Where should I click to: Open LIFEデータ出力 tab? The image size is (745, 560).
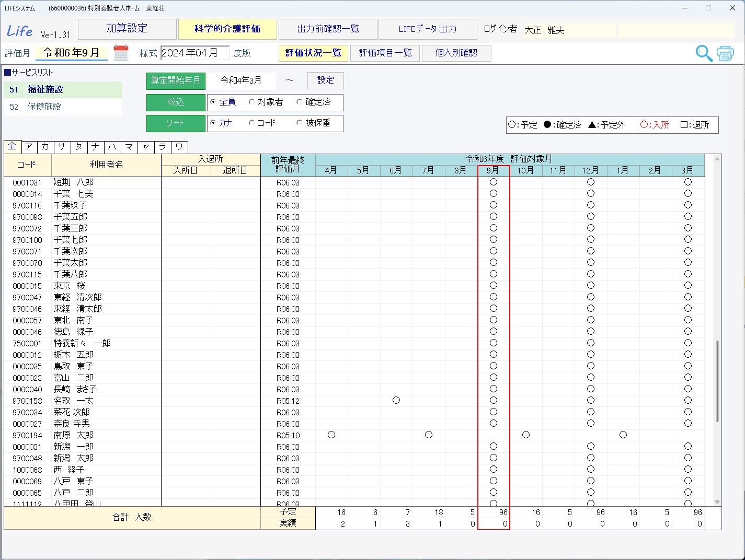click(428, 29)
